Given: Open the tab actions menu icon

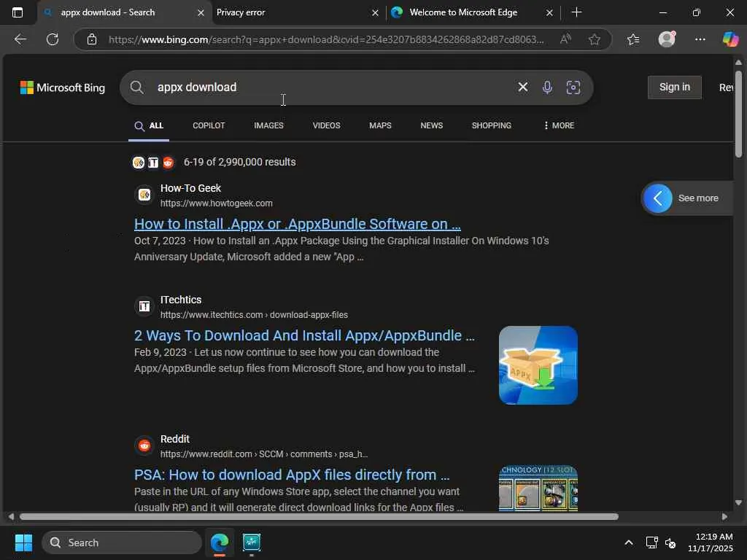Looking at the screenshot, I should (x=18, y=12).
